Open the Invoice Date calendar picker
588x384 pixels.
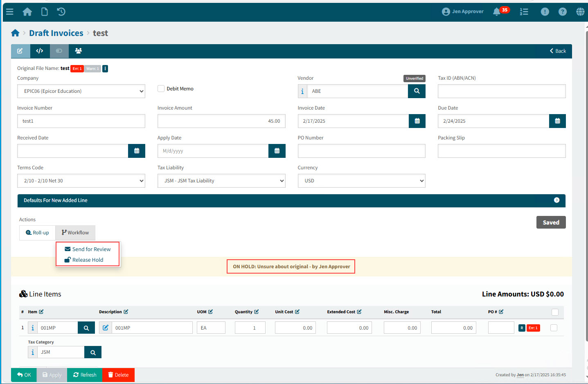417,121
